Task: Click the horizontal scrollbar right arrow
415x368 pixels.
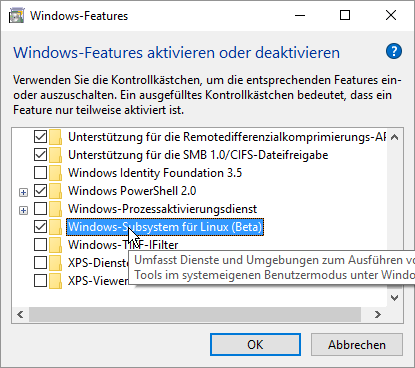Action: (377, 314)
